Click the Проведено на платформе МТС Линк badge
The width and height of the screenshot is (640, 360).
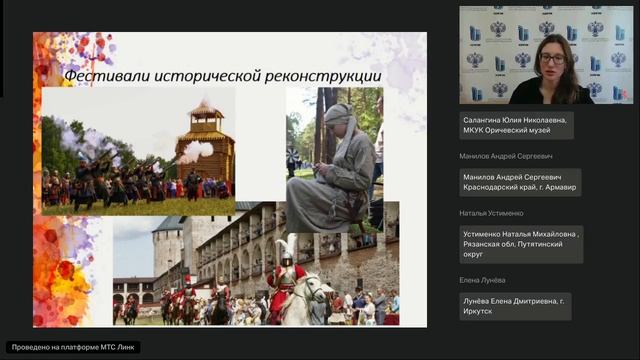[73, 347]
